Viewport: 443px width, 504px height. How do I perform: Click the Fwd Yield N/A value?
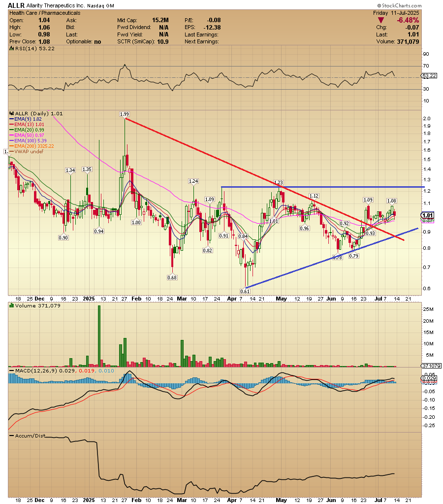[163, 34]
